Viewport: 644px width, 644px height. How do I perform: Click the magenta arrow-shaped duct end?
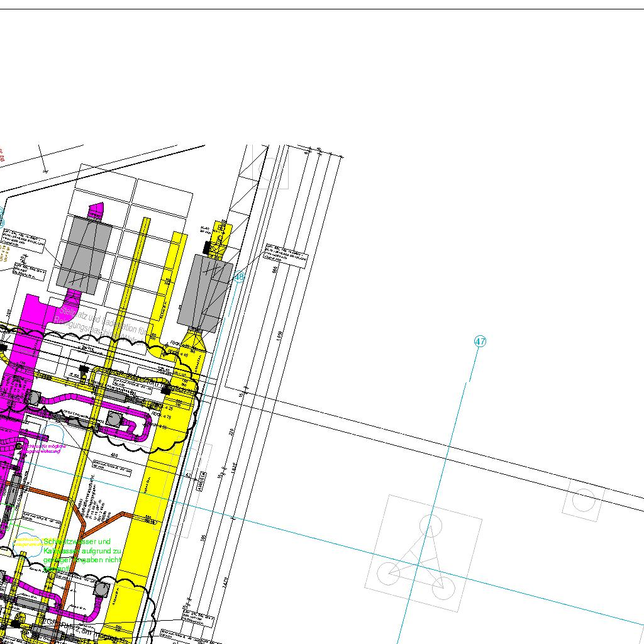[x=96, y=210]
